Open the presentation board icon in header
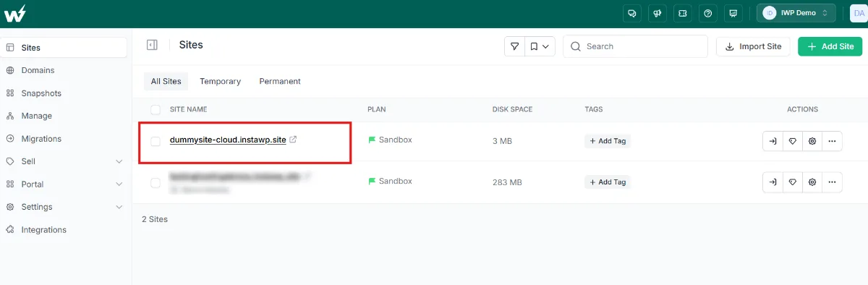Viewport: 868px width, 285px height. click(733, 13)
